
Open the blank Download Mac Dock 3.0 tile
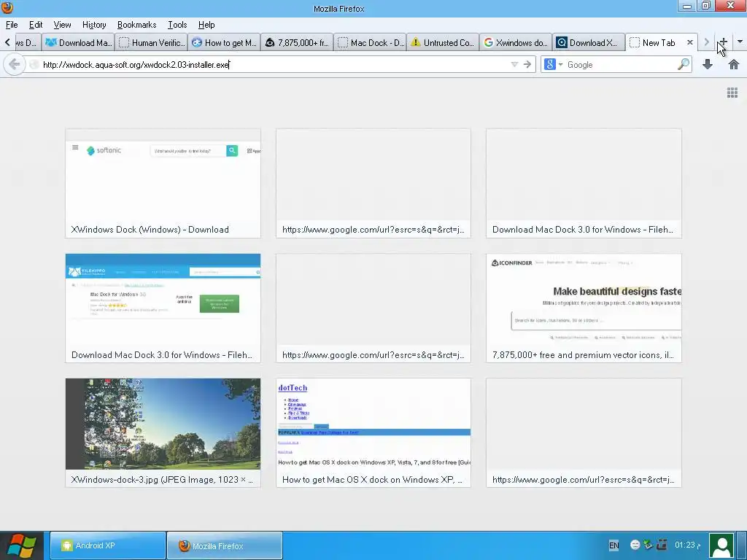pos(584,183)
